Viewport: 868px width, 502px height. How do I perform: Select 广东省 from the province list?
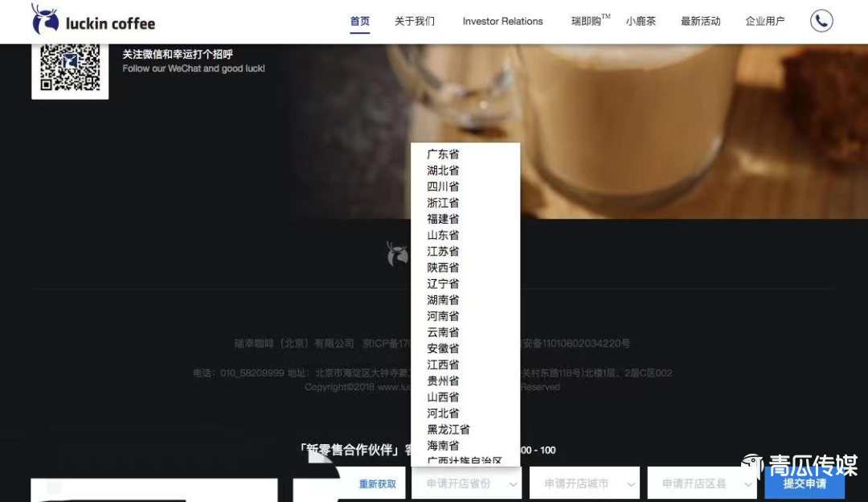(442, 154)
